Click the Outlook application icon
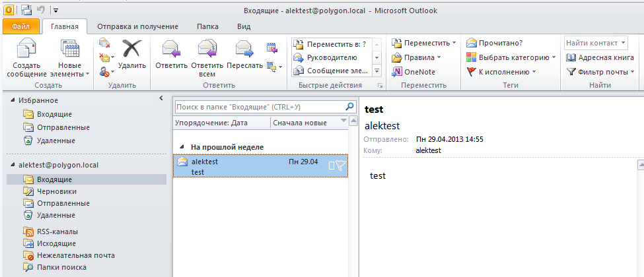644x277 pixels. pyautogui.click(x=7, y=9)
